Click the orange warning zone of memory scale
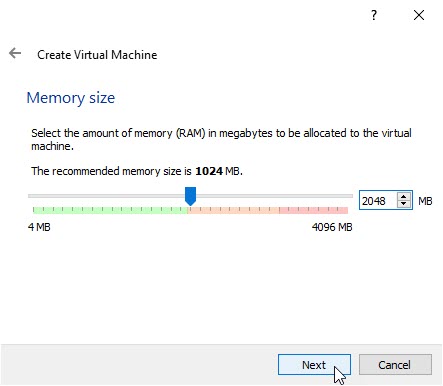443x386 pixels. click(x=234, y=210)
